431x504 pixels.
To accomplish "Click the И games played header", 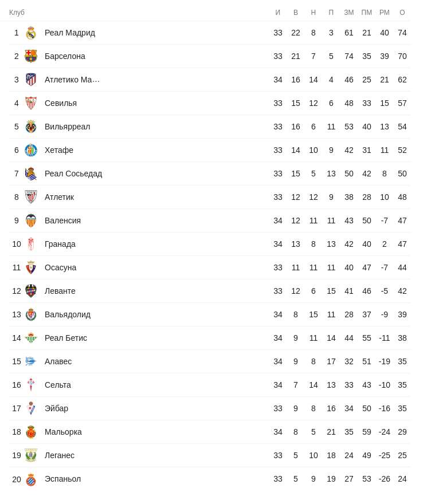I will point(278,13).
